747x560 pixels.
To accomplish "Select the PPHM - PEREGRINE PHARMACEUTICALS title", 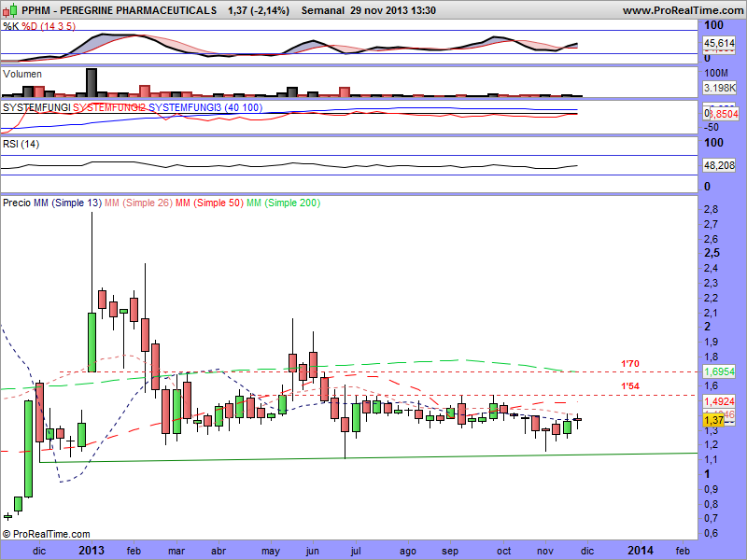I will click(120, 10).
